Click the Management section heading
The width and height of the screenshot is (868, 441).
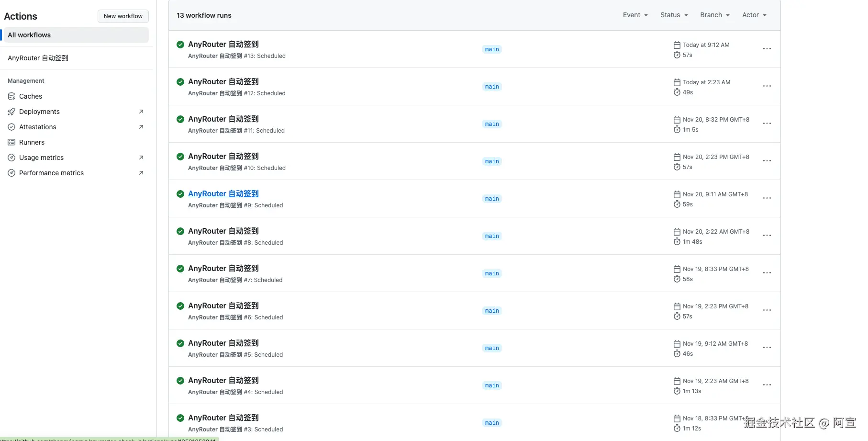point(26,81)
